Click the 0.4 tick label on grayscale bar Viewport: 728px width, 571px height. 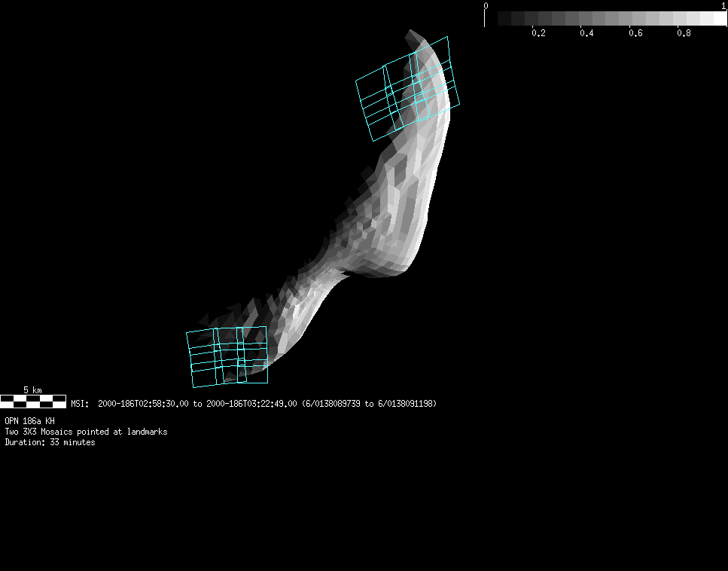tap(586, 33)
